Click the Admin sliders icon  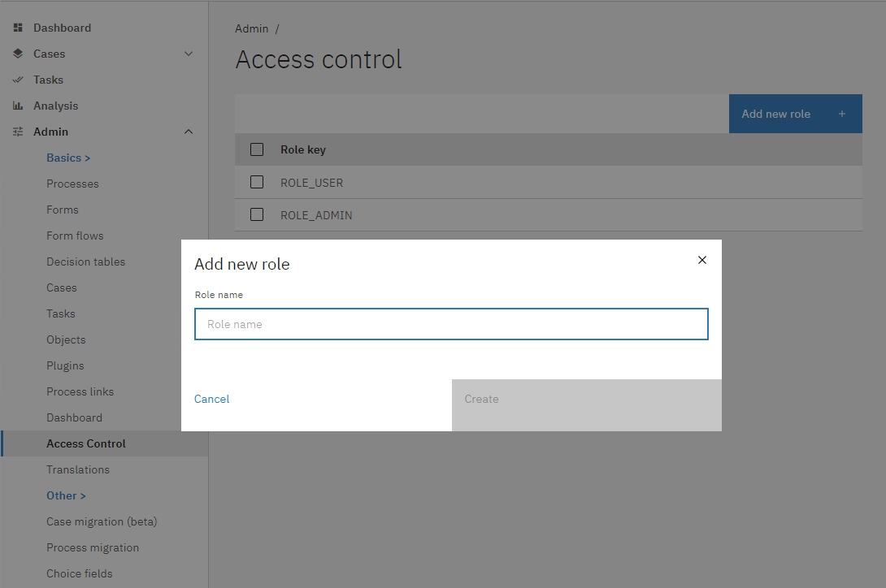tap(18, 132)
